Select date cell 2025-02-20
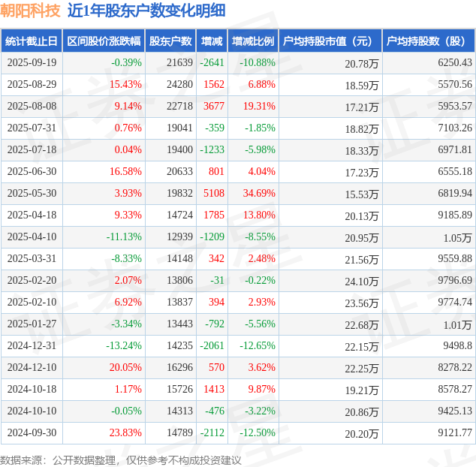476x467 pixels. [32, 280]
